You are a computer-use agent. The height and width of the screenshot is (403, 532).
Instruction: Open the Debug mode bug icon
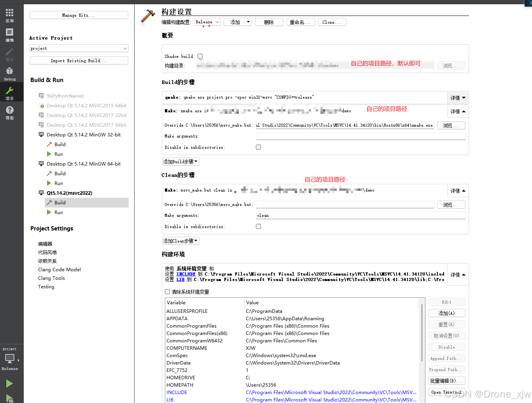click(x=10, y=73)
